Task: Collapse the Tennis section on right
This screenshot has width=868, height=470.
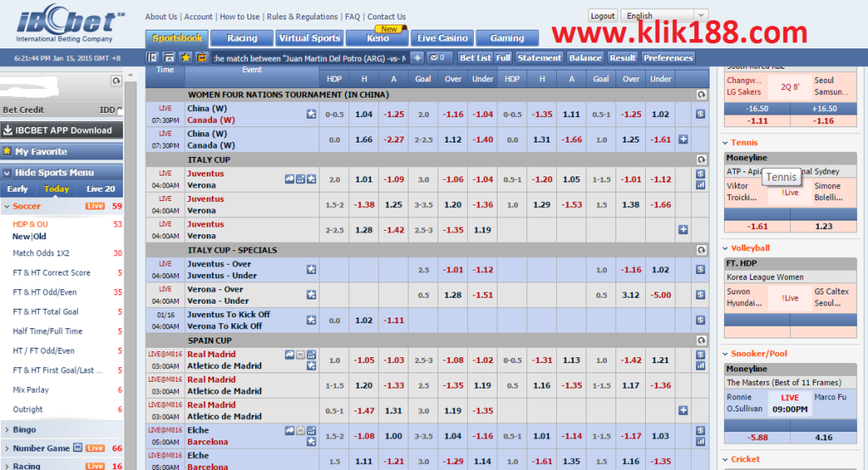Action: click(x=726, y=143)
